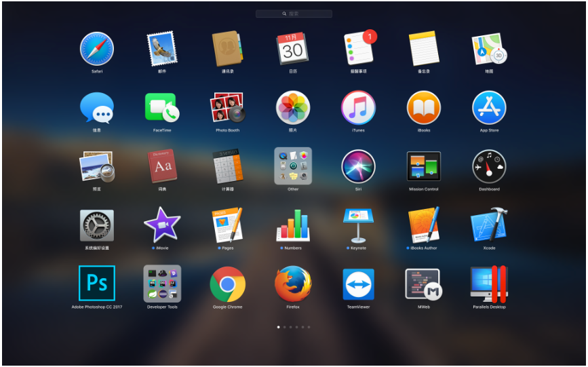Open the Calendar app showing 30
588x367 pixels.
click(292, 49)
